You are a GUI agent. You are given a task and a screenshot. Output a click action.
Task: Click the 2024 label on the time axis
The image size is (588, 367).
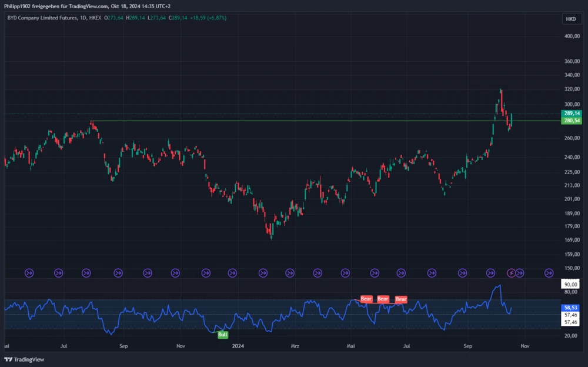click(238, 346)
